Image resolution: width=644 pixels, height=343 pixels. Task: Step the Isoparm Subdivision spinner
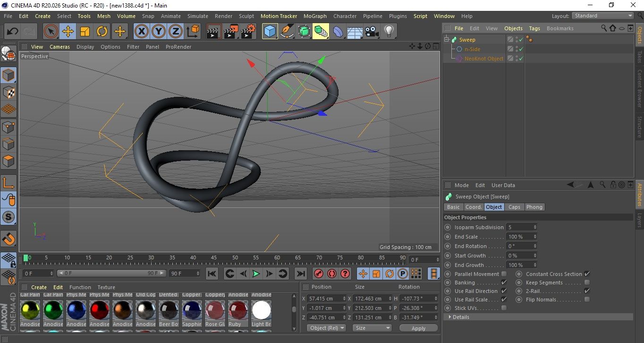[535, 227]
